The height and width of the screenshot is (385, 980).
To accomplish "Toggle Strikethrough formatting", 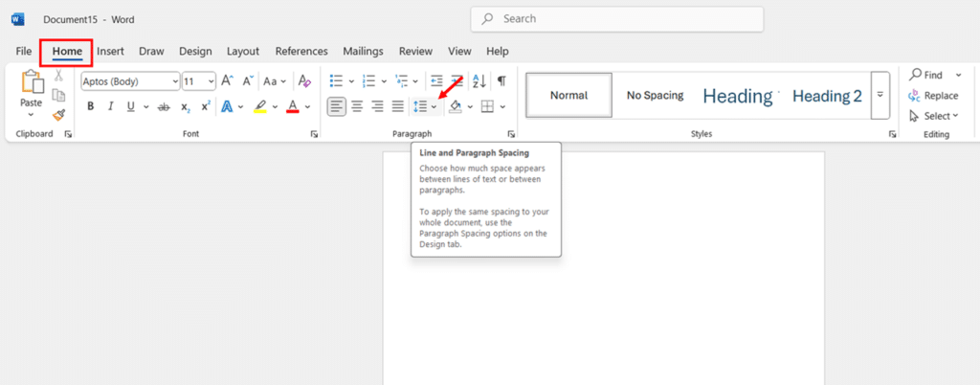I will tap(164, 107).
